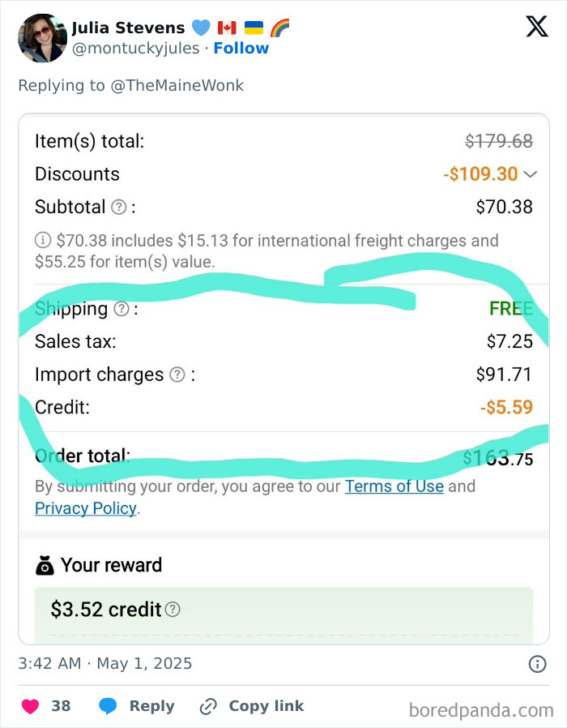Open the $3.52 credit help icon
This screenshot has height=728, width=567.
172,610
